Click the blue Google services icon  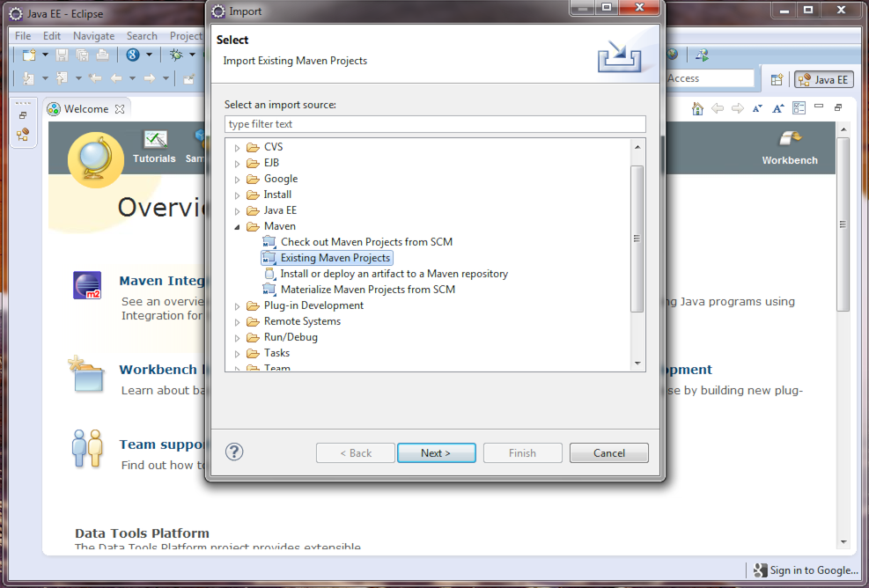[132, 55]
